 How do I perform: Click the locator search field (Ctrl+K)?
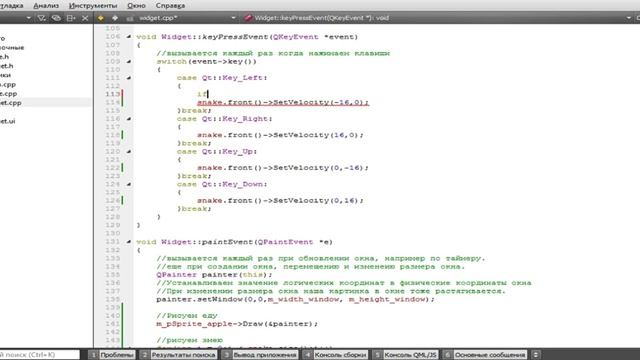(x=39, y=355)
